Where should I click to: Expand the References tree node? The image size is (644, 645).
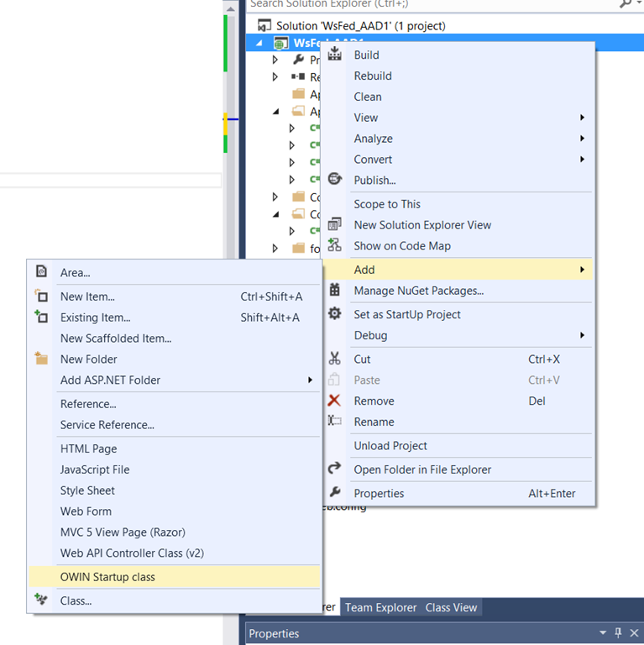click(275, 77)
